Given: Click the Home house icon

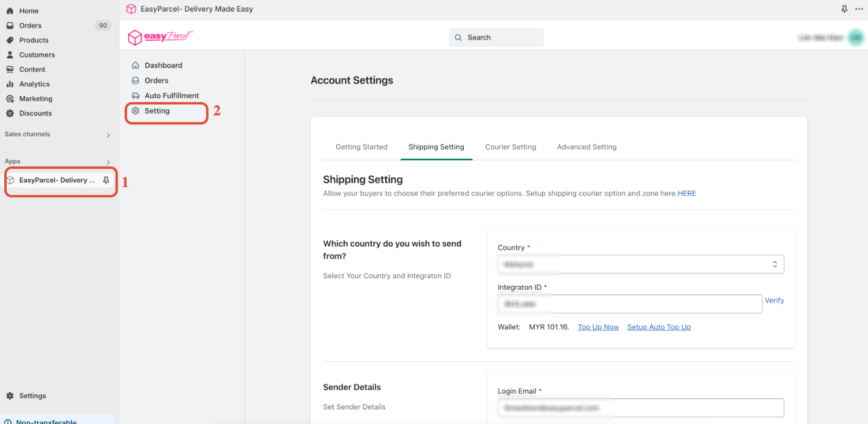Looking at the screenshot, I should [10, 11].
